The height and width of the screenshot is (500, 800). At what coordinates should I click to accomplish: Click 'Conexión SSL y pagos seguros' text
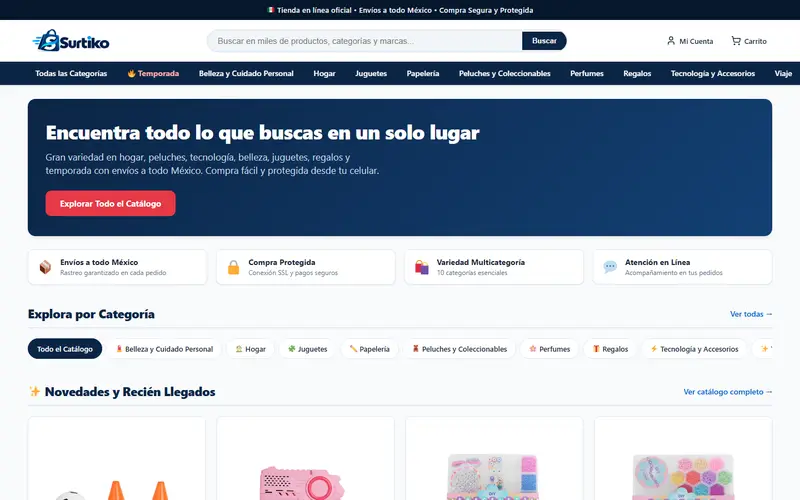[x=293, y=273]
